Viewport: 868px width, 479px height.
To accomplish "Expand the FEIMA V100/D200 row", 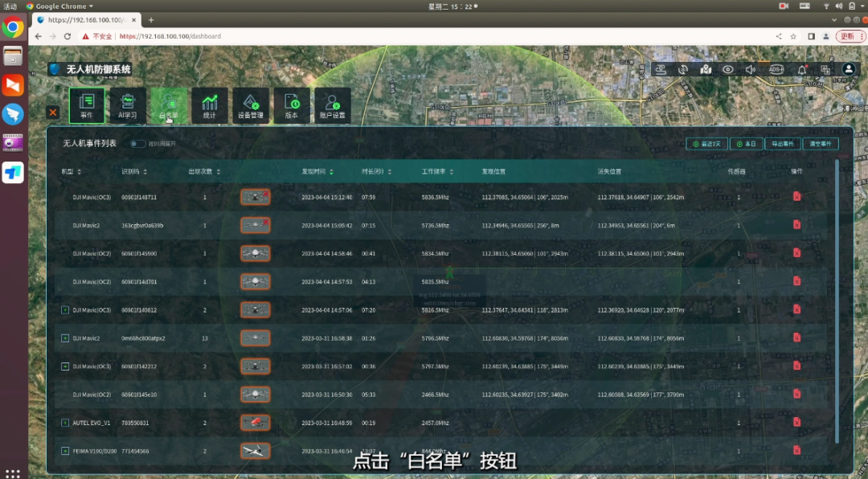I will pos(65,451).
